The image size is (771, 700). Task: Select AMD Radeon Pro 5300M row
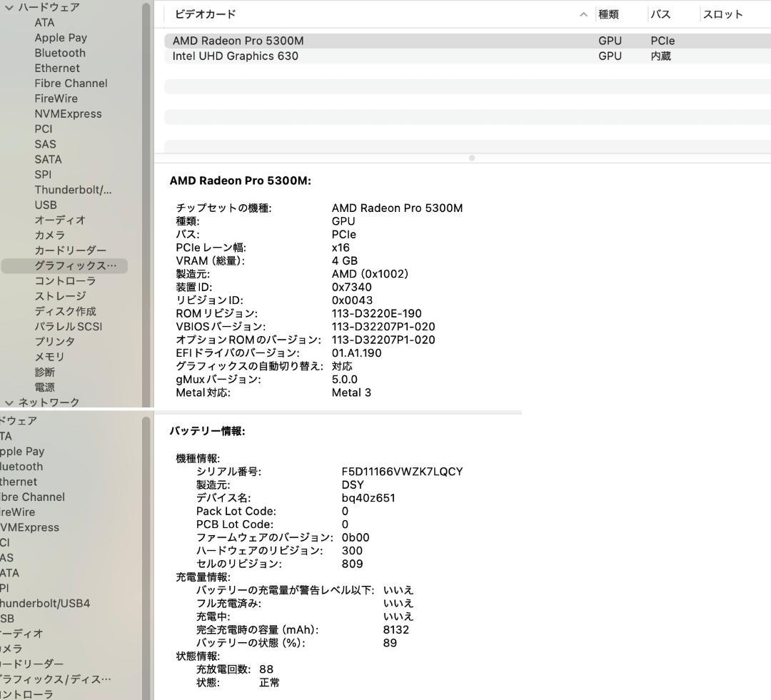(468, 41)
